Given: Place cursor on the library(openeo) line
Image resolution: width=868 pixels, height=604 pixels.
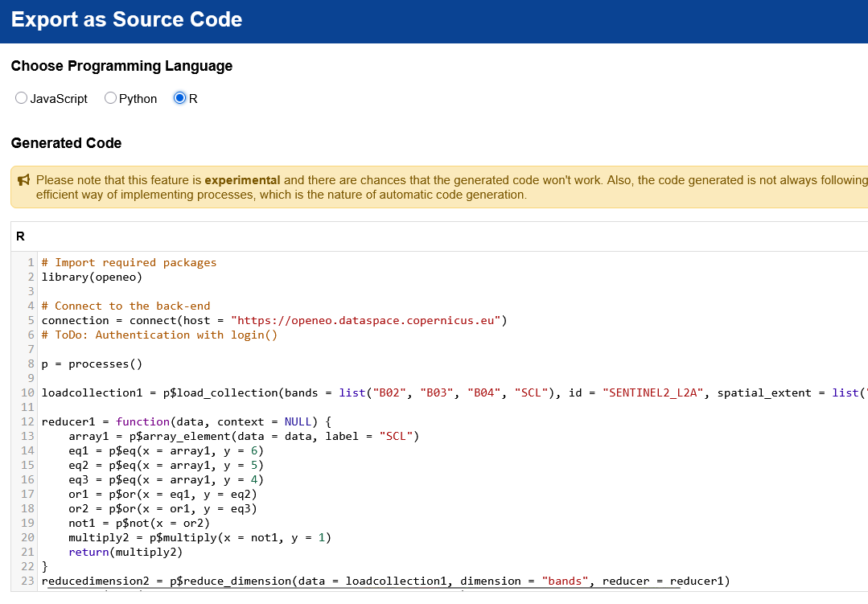Looking at the screenshot, I should pyautogui.click(x=92, y=277).
